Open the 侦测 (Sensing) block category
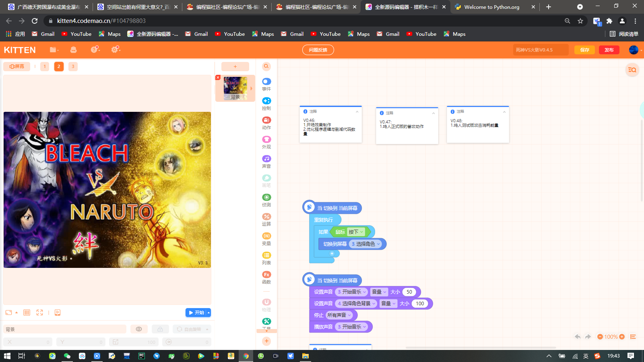 [x=266, y=200]
